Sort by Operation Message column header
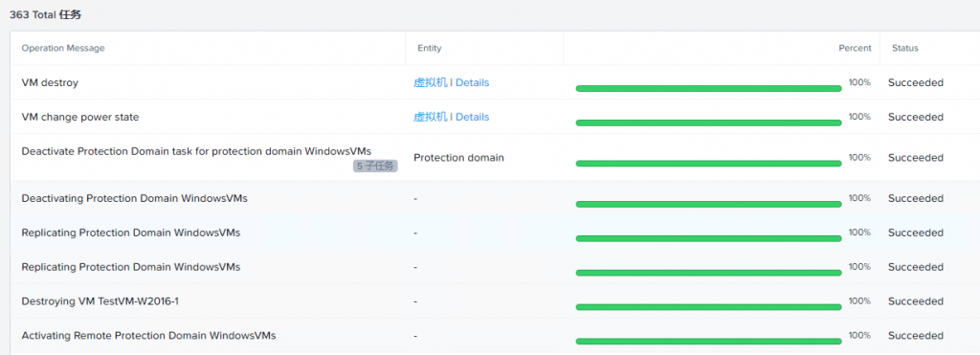 click(x=63, y=48)
